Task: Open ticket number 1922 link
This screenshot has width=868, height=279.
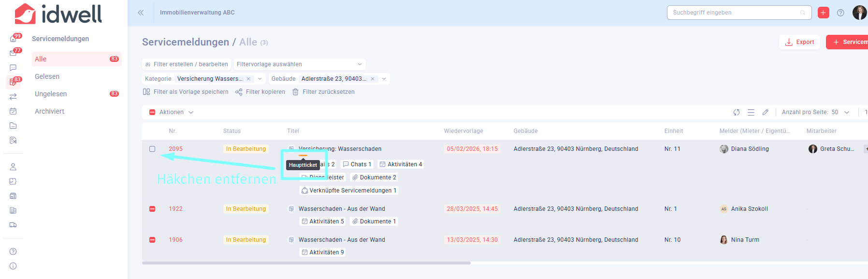Action: (x=175, y=209)
